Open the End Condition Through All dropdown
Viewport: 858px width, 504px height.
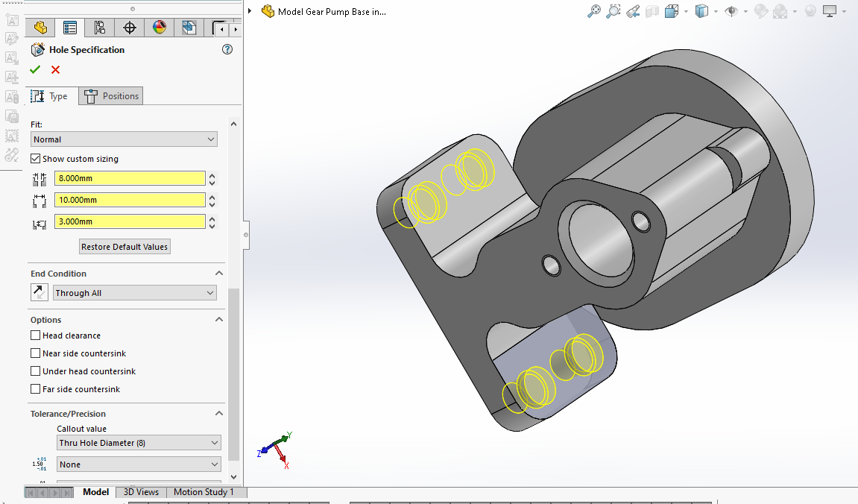coord(134,293)
